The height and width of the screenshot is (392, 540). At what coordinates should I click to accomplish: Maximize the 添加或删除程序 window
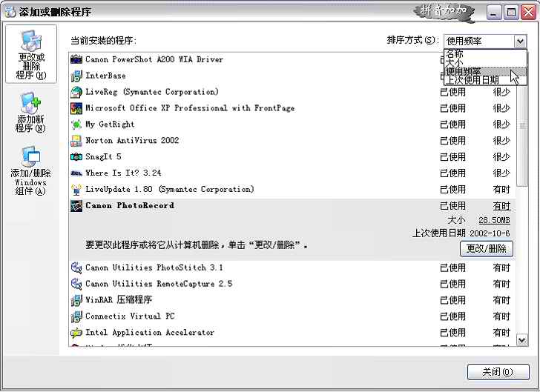click(511, 13)
